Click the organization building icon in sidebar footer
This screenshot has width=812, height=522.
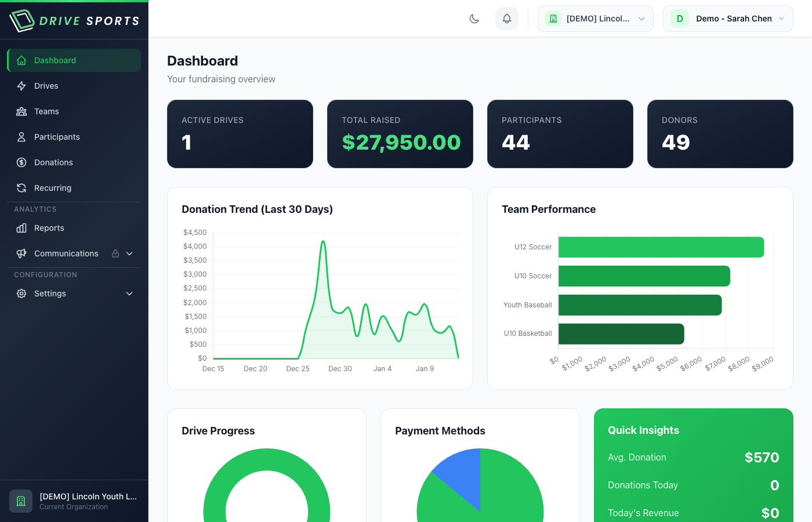[21, 501]
